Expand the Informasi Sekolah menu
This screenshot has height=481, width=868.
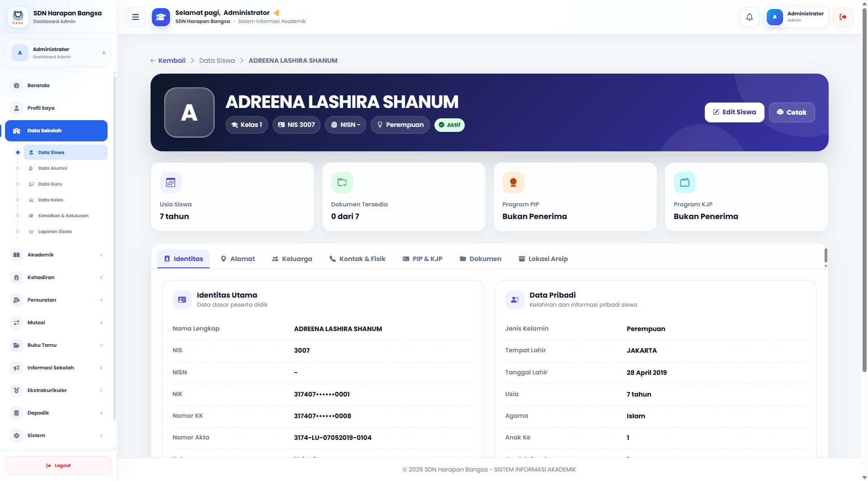click(56, 368)
